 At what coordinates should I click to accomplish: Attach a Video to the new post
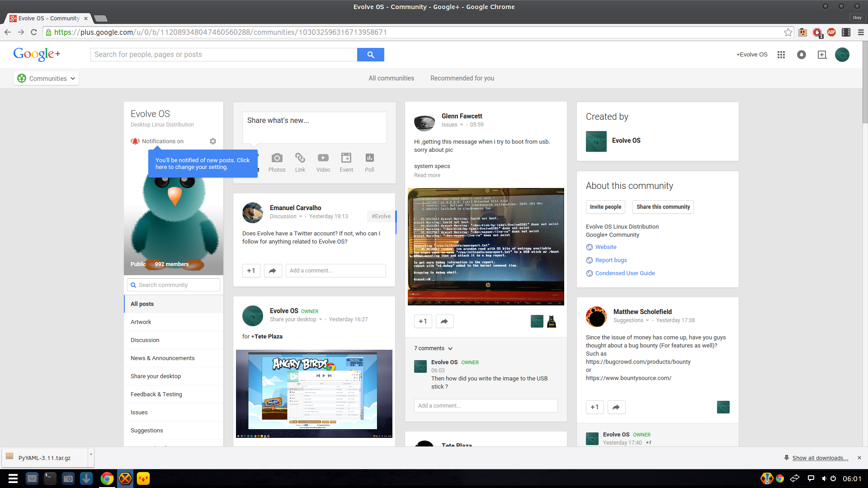click(323, 163)
